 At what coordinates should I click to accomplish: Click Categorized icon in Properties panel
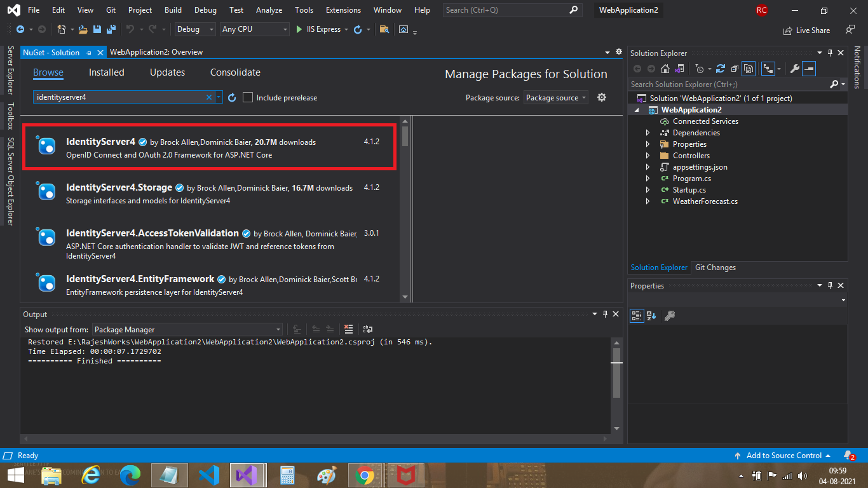point(637,315)
